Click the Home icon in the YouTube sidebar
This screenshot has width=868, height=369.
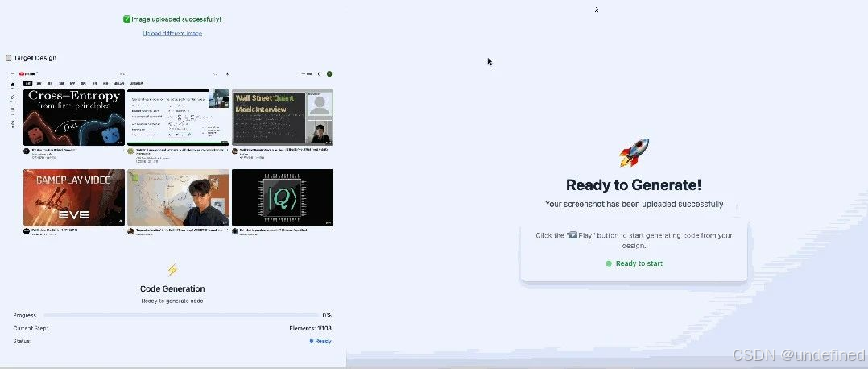(13, 86)
